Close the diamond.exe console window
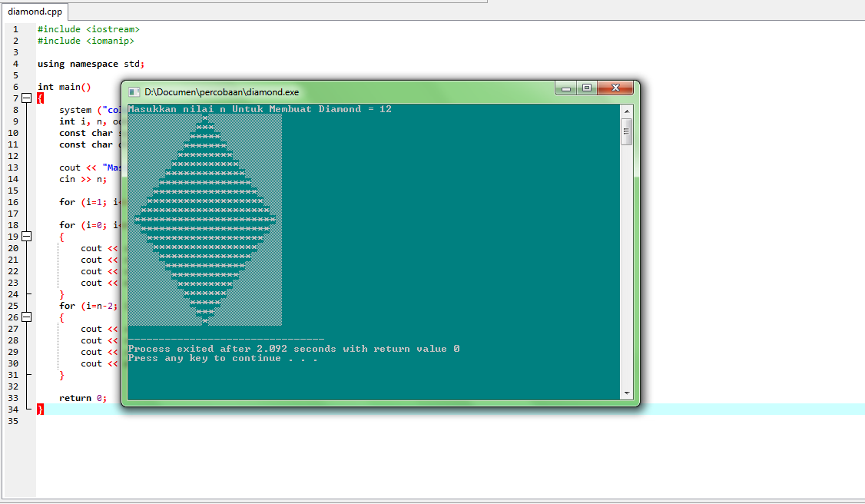The image size is (865, 504). click(x=615, y=88)
